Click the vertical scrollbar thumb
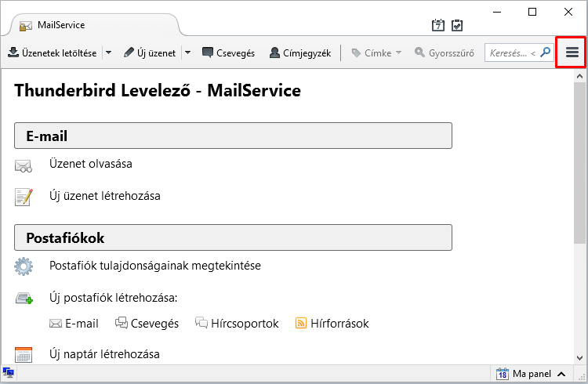Screen dimensions: 588x384 (579, 163)
